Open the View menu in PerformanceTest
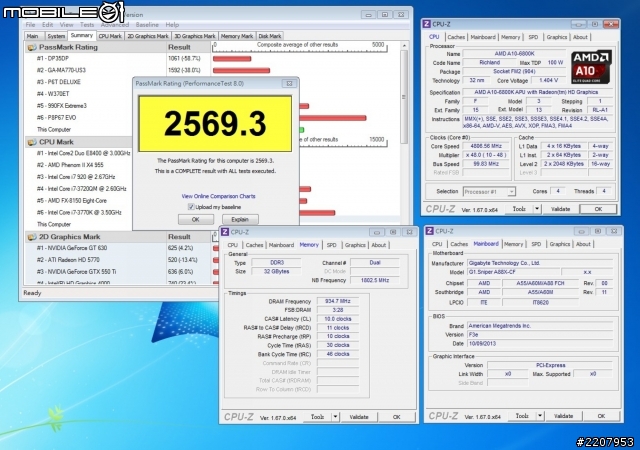640x450 pixels. tap(67, 25)
